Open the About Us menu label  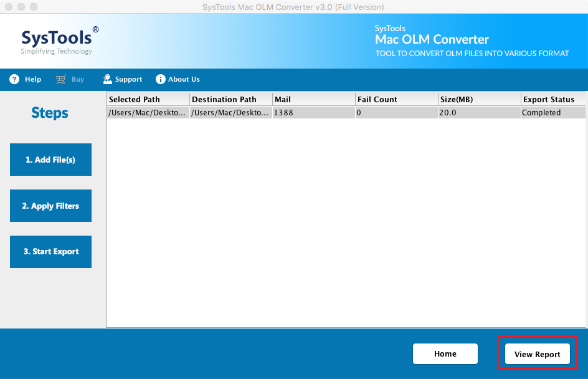coord(184,79)
